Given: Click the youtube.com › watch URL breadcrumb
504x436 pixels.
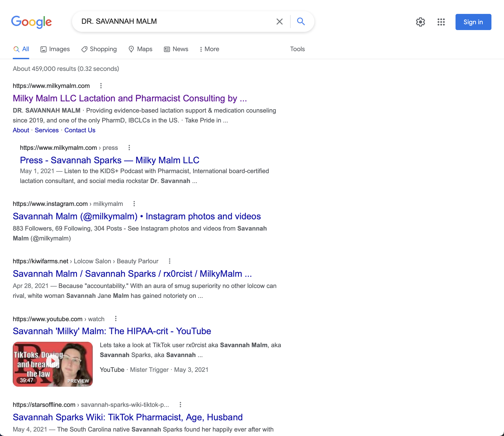Looking at the screenshot, I should [x=59, y=319].
